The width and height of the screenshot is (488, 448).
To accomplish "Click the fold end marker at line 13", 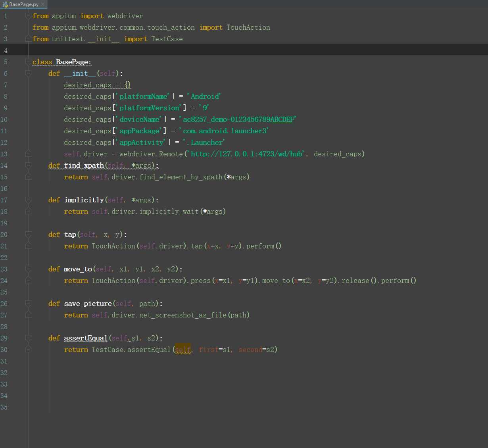I will point(28,154).
